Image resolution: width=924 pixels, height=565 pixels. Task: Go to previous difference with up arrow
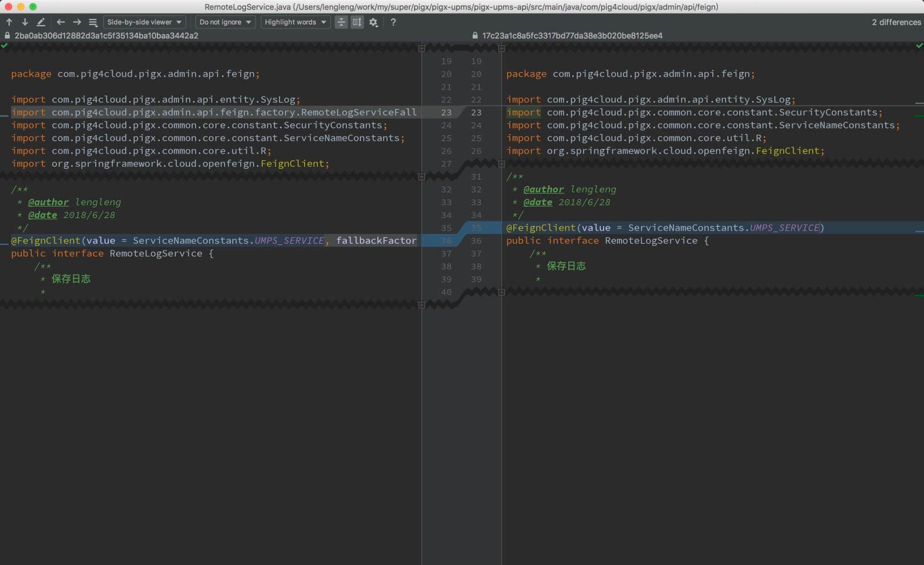point(9,22)
